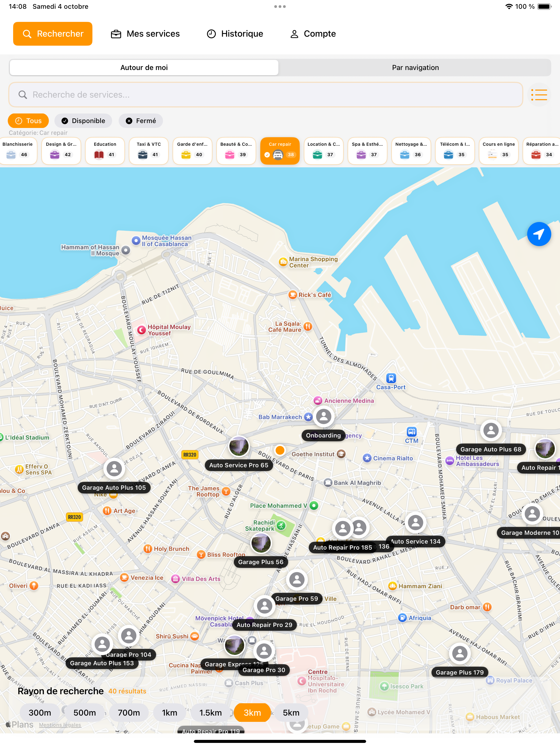Switch to Par navigation mode
The image size is (560, 747).
415,68
